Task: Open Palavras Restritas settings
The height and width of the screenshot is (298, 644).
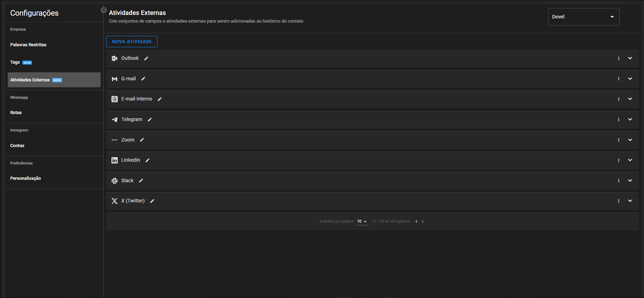Action: tap(28, 45)
